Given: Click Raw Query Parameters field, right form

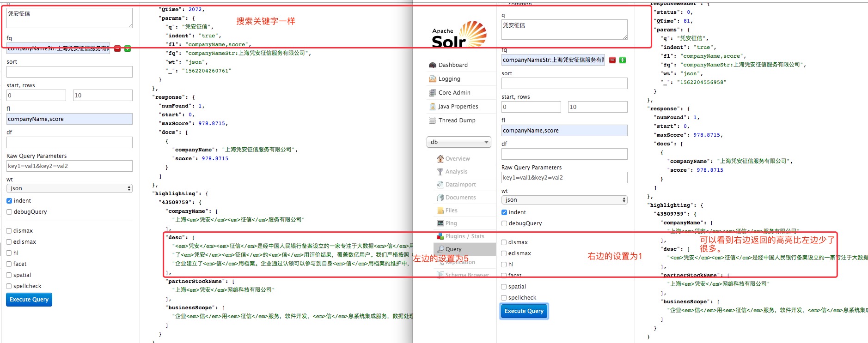Looking at the screenshot, I should tap(564, 177).
